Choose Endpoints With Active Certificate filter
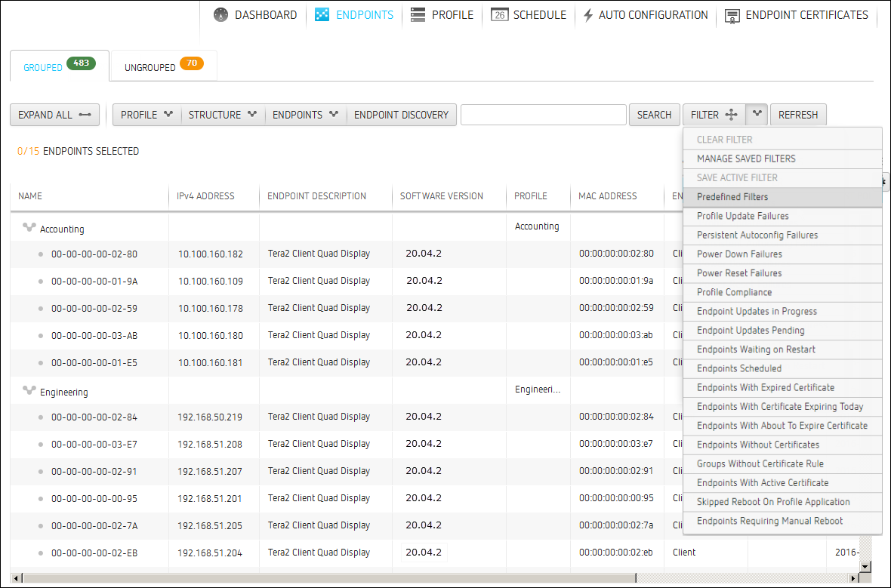The width and height of the screenshot is (891, 588). (782, 482)
